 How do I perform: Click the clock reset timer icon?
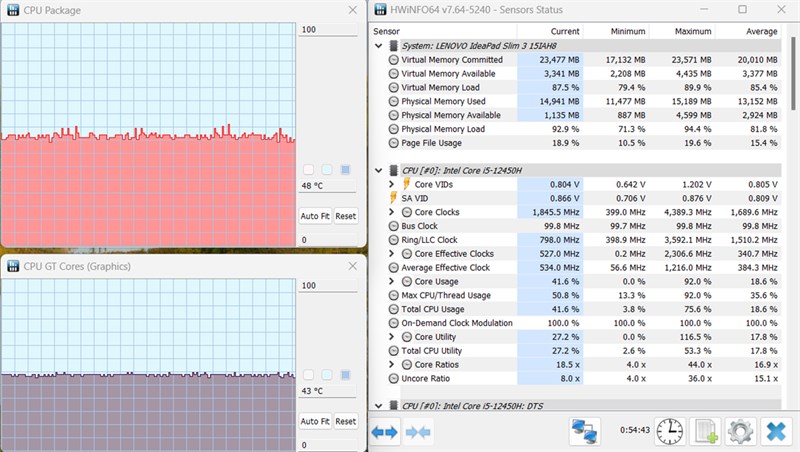pyautogui.click(x=669, y=432)
